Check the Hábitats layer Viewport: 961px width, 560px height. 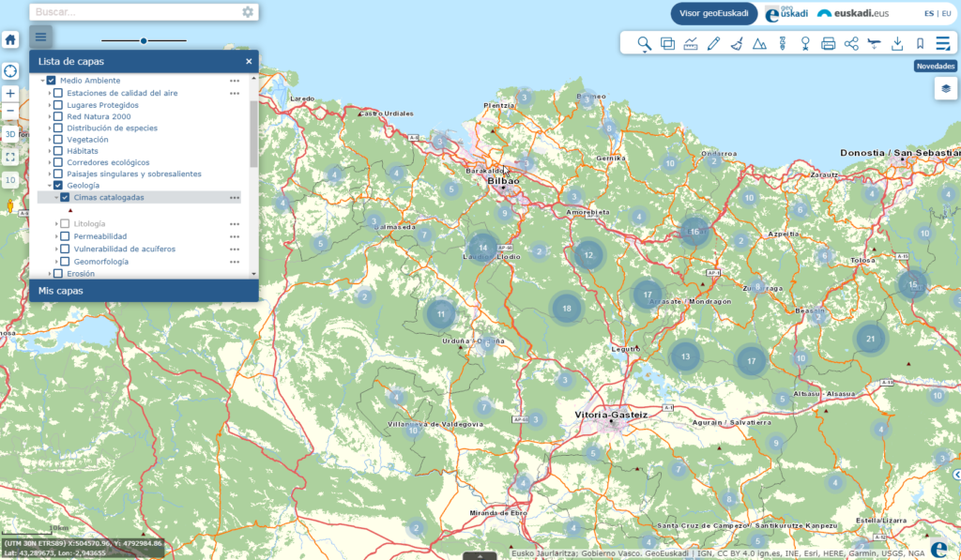pyautogui.click(x=58, y=151)
